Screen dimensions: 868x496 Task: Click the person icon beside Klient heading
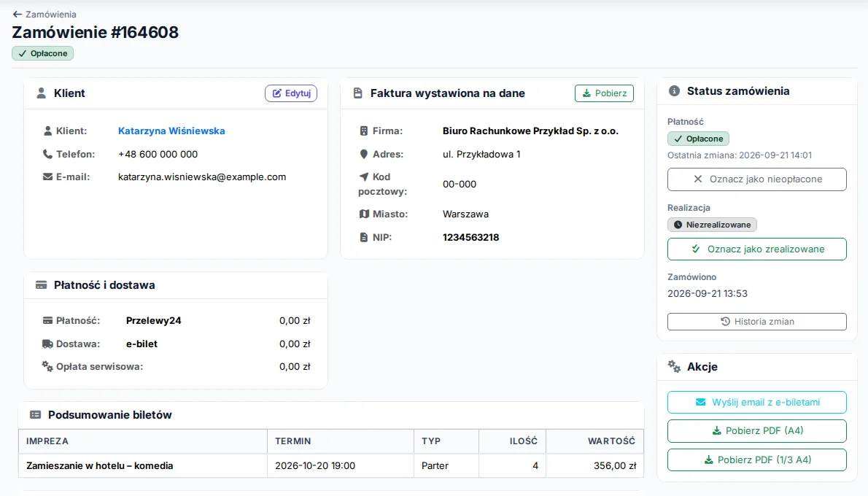pos(41,93)
